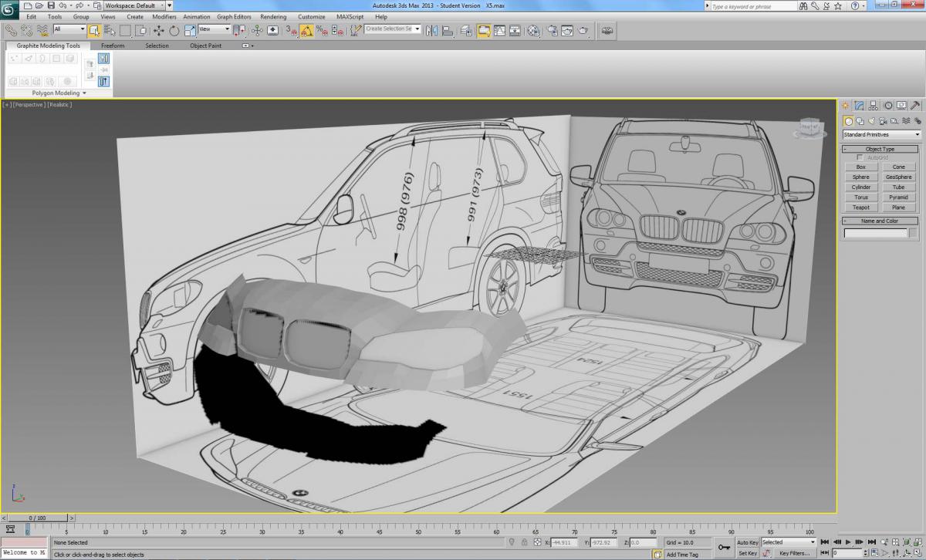This screenshot has width=926, height=560.
Task: Click the Key Filters... button
Action: click(x=794, y=553)
